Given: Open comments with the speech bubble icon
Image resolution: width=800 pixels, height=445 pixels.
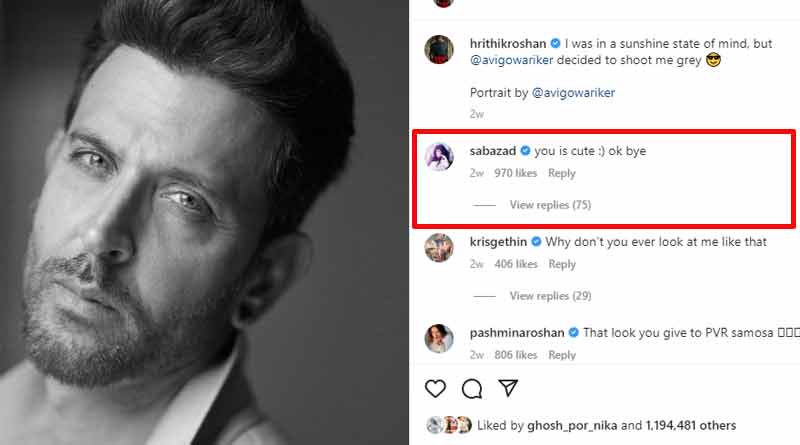Looking at the screenshot, I should tap(472, 388).
